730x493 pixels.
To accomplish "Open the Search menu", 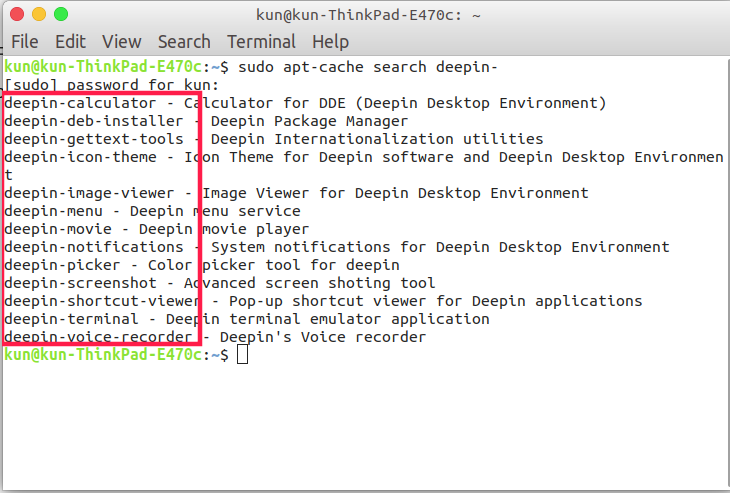I will (x=184, y=42).
